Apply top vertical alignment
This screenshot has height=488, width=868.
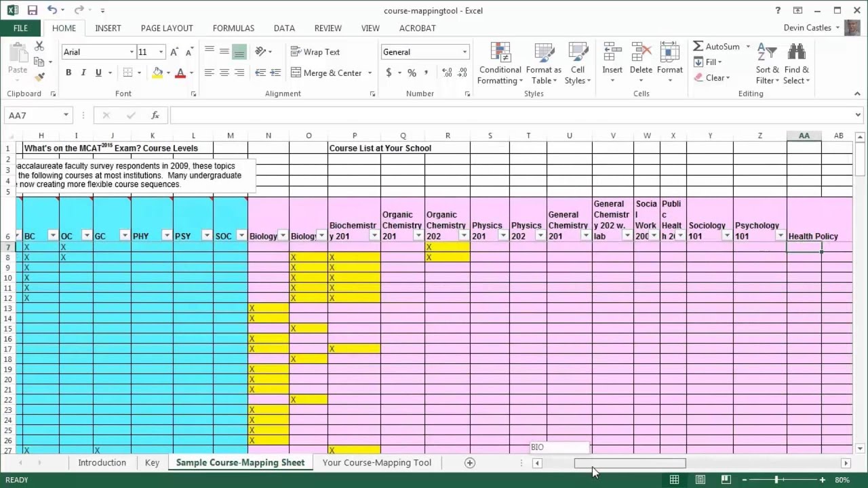tap(209, 52)
